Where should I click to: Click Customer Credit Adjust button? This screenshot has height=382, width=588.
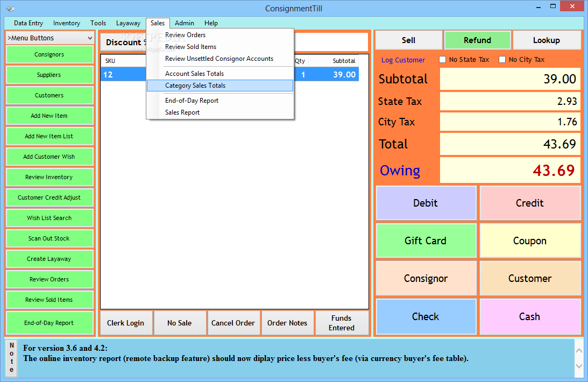(49, 197)
